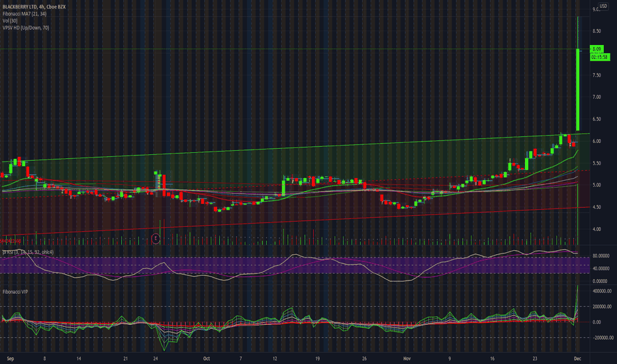Click the current price label 8.09

click(596, 49)
